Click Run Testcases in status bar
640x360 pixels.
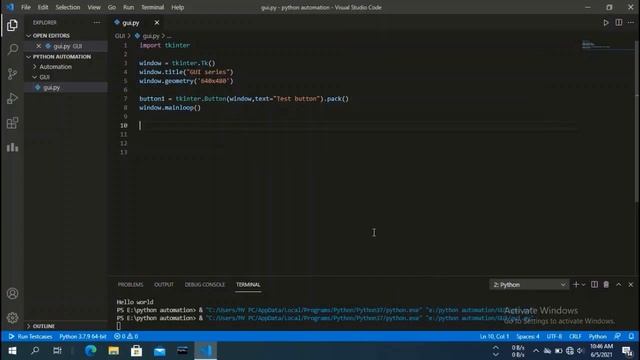(31, 336)
